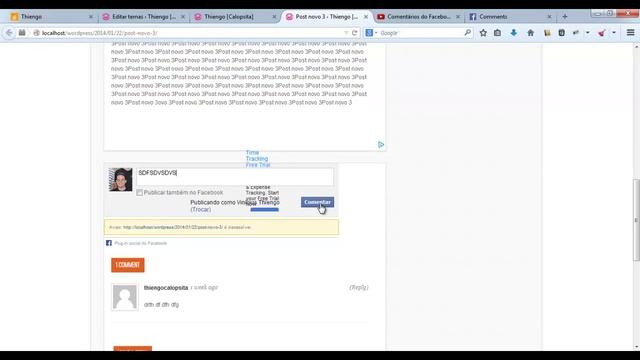
Task: Click the thiengocalopsita gray avatar
Action: coord(124,297)
